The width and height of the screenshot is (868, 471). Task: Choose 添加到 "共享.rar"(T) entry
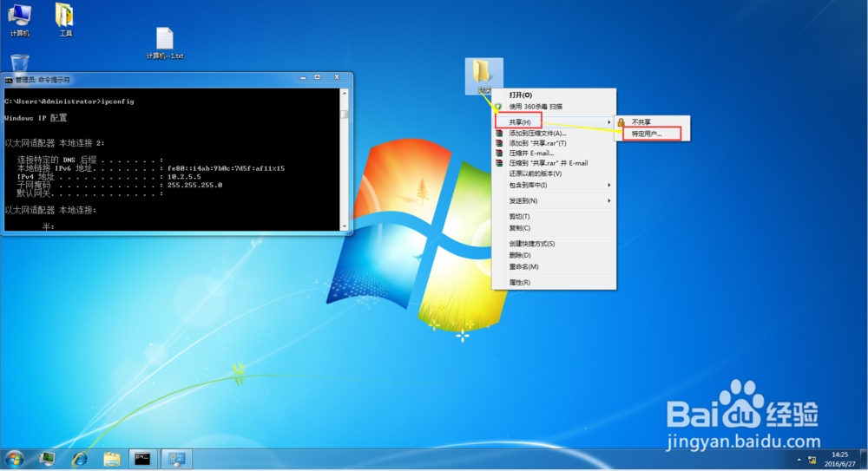click(x=554, y=143)
